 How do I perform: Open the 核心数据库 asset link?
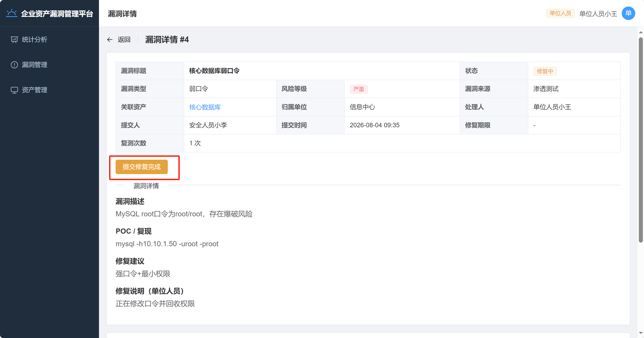coord(205,107)
